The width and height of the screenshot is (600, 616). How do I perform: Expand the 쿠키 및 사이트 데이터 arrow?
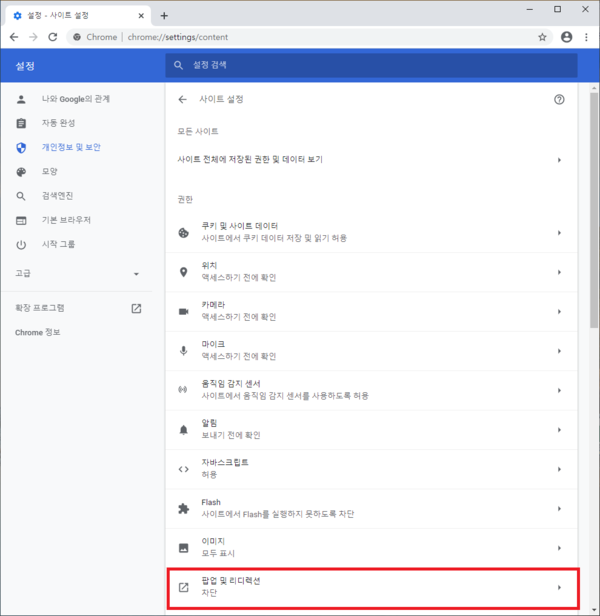click(x=559, y=233)
